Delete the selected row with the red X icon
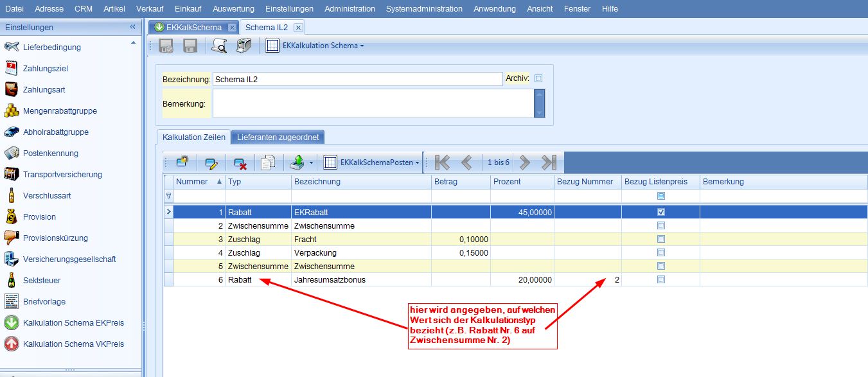Image resolution: width=868 pixels, height=377 pixels. pos(240,162)
